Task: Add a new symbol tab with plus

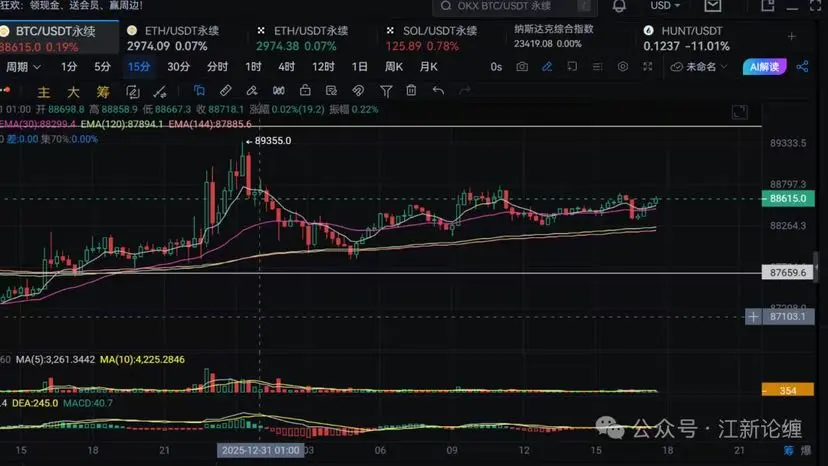Action: coord(792,36)
